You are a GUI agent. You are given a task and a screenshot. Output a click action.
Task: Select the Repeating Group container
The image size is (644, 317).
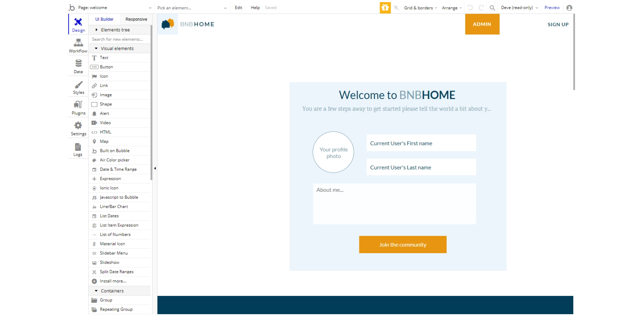120,310
